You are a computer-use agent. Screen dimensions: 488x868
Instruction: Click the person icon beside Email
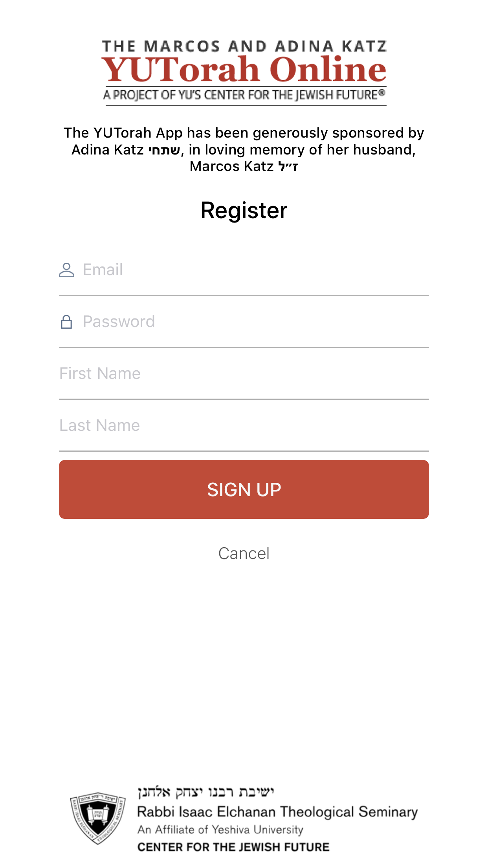point(66,270)
